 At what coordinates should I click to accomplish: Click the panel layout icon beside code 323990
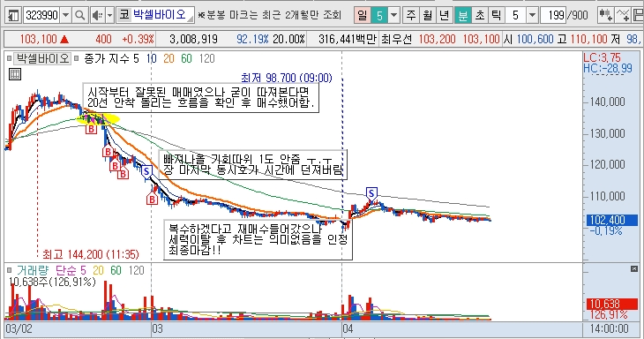13,16
